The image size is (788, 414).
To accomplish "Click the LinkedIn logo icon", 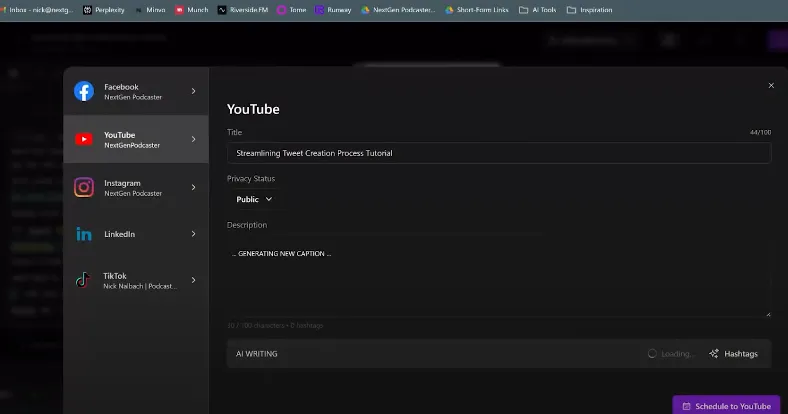I will (x=84, y=234).
